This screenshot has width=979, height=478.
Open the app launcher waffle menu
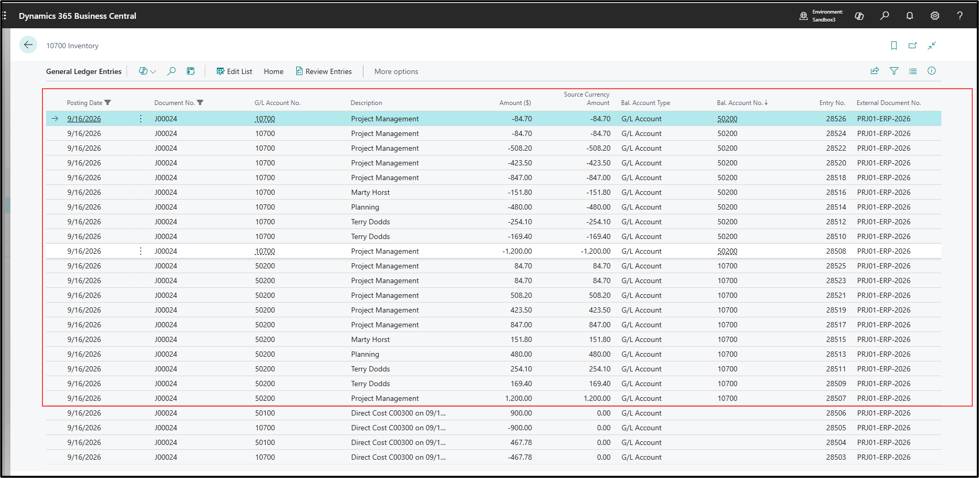point(5,16)
